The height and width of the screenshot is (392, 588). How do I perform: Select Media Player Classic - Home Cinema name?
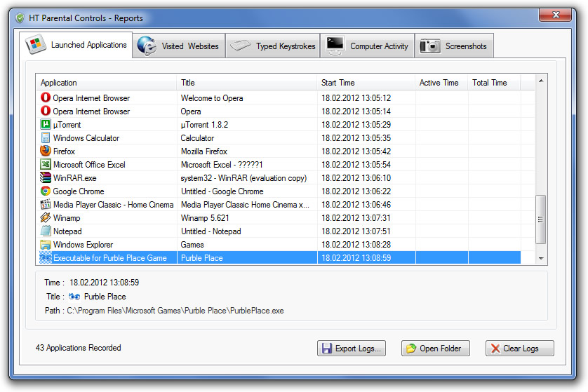pyautogui.click(x=113, y=205)
